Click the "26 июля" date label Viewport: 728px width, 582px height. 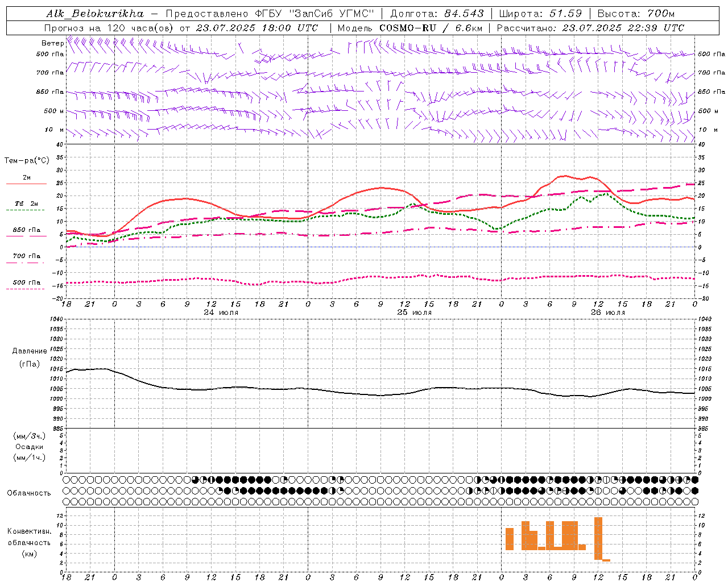tap(607, 313)
